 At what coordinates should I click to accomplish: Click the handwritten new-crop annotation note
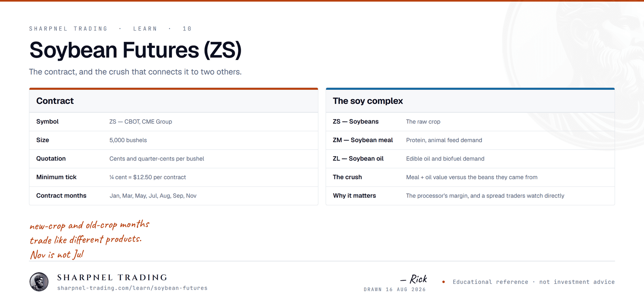click(89, 240)
